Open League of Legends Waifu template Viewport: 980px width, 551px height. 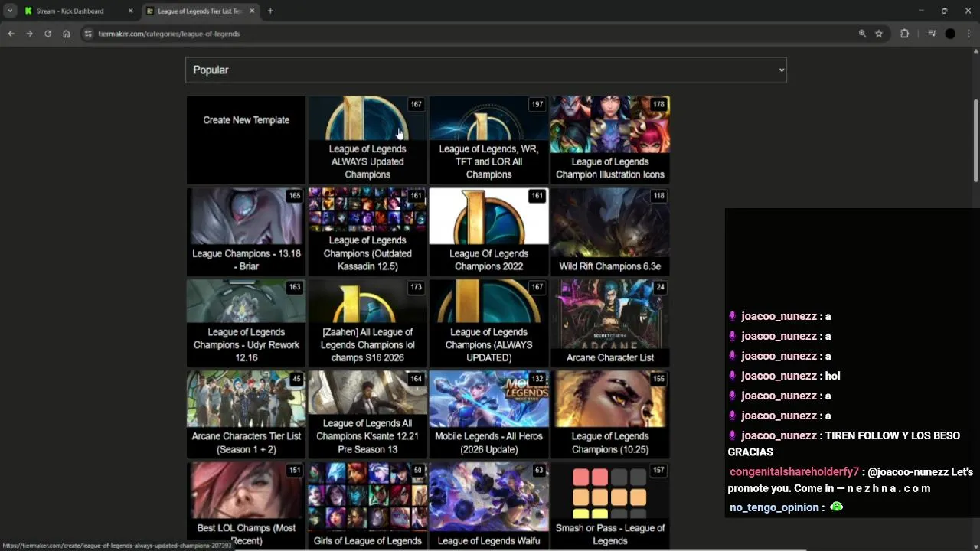[488, 506]
